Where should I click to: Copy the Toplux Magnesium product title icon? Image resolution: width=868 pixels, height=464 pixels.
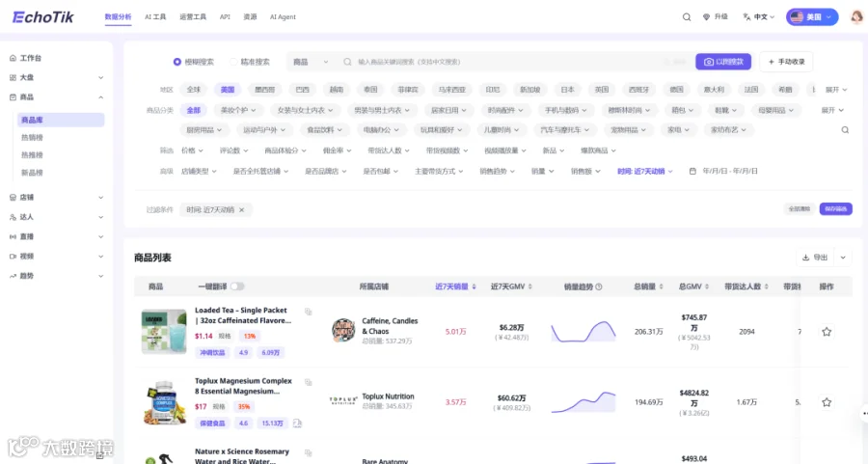(x=309, y=383)
